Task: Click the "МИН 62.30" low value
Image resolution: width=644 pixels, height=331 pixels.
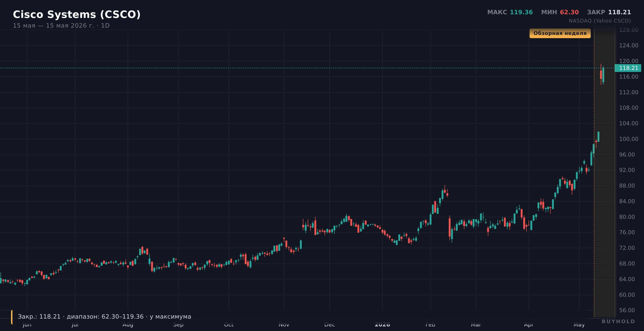Action: 560,12
